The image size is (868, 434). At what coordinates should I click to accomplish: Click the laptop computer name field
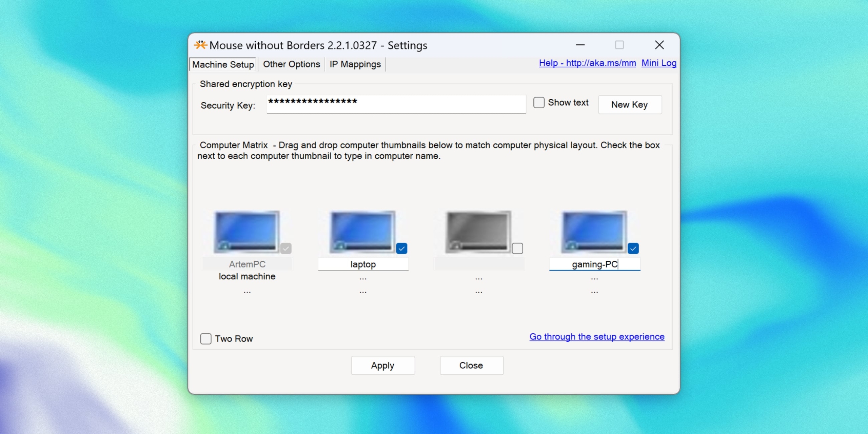click(363, 264)
